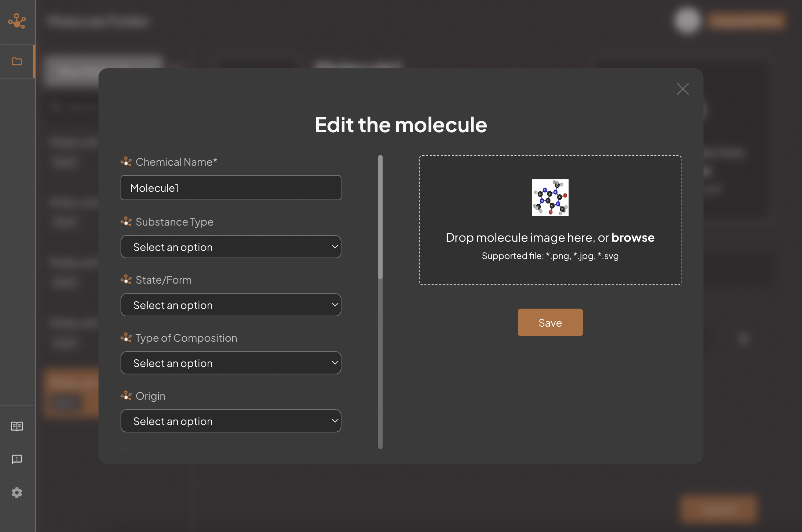Click the book/library icon in sidebar
Viewport: 802px width, 532px height.
17,426
